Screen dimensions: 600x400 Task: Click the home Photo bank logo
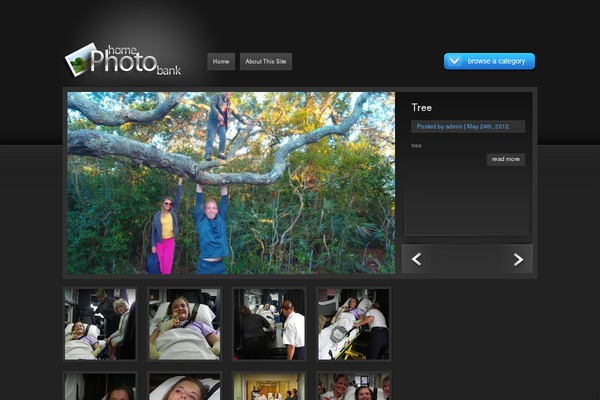pyautogui.click(x=123, y=60)
